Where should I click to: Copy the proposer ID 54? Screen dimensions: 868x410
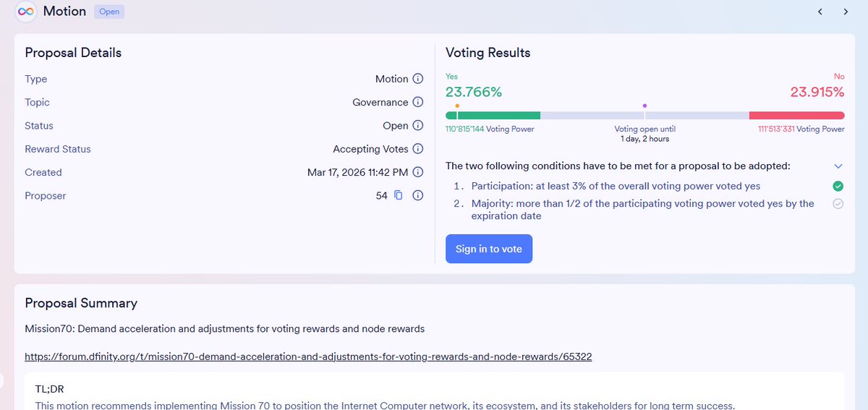[398, 195]
